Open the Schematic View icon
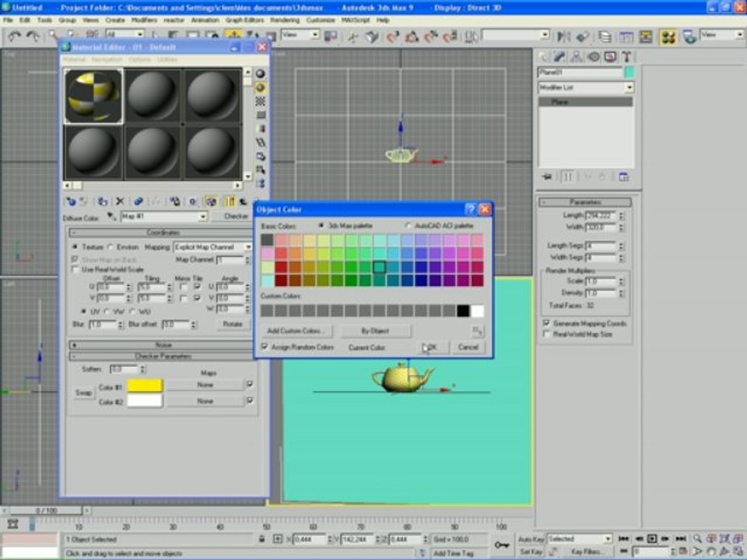This screenshot has height=560, width=747. (646, 37)
